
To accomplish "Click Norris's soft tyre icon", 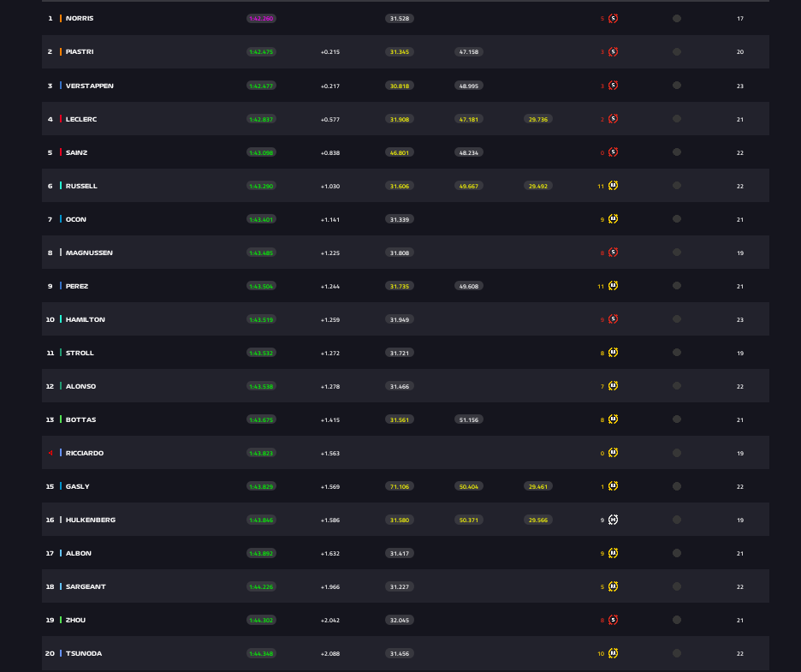I will point(613,18).
